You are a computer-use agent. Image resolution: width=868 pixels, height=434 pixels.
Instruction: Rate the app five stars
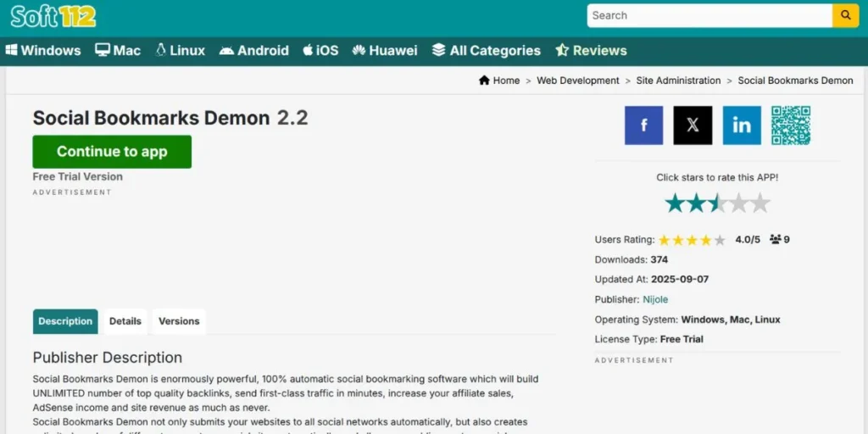[x=760, y=203]
